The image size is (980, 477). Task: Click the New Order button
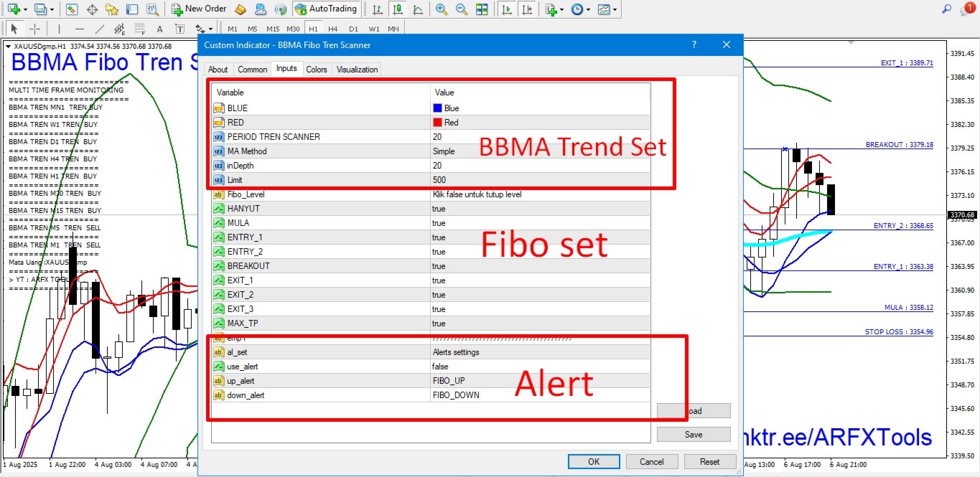coord(199,9)
